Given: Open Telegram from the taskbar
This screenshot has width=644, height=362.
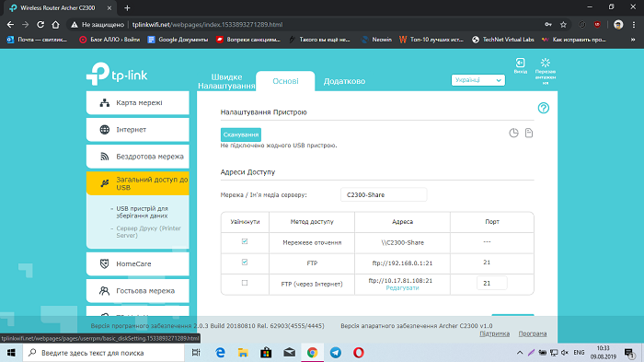Looking at the screenshot, I should tap(336, 353).
